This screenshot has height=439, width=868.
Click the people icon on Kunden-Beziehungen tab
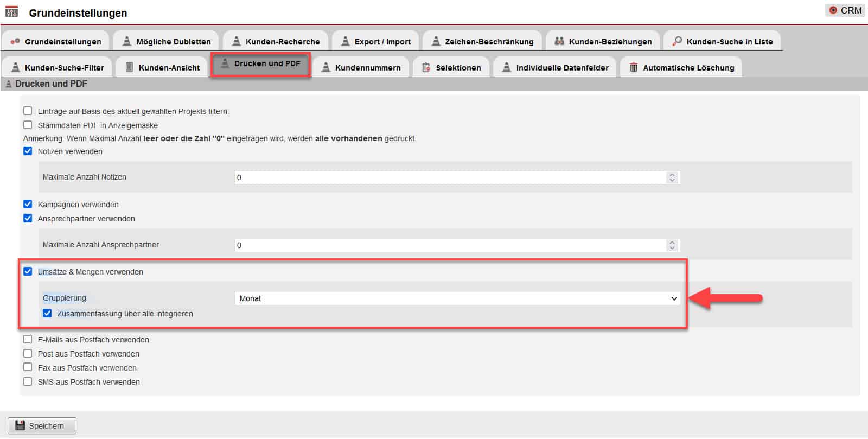click(559, 41)
